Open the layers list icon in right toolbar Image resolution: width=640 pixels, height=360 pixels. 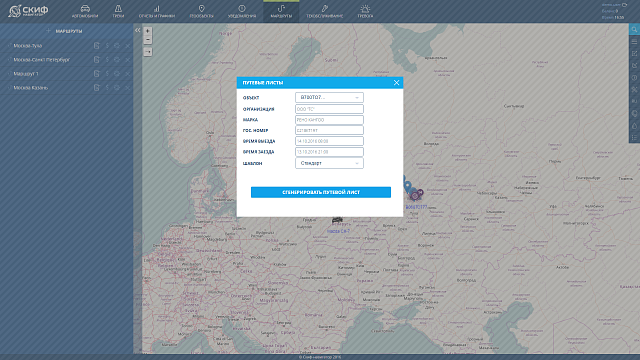click(634, 42)
